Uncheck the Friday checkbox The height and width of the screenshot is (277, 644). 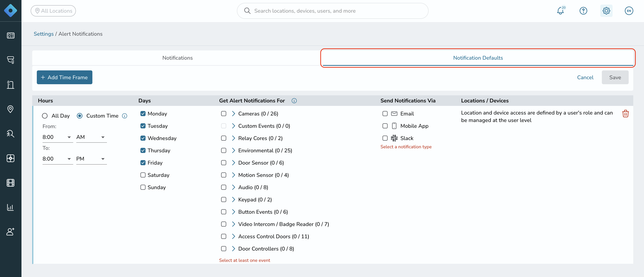click(143, 163)
